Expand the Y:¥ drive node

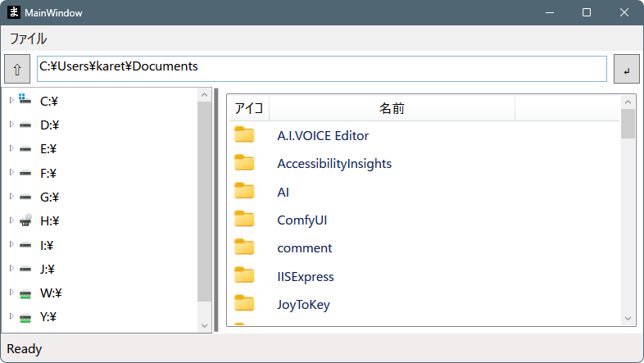click(x=11, y=316)
